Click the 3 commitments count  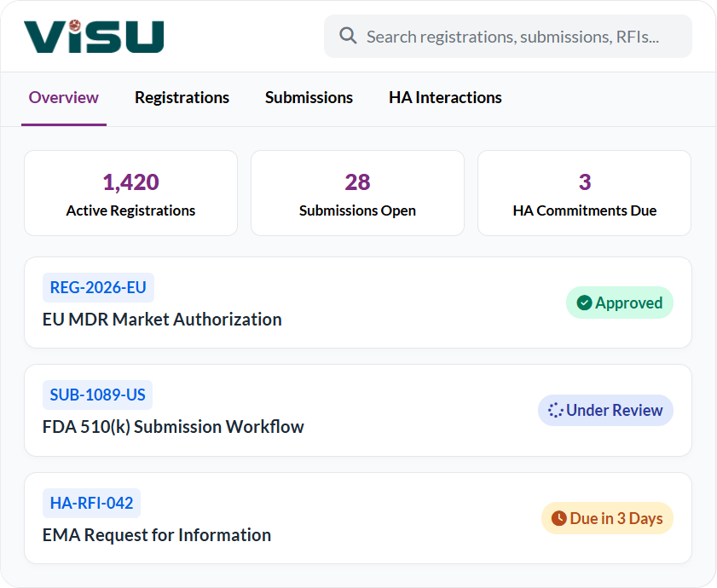(584, 182)
